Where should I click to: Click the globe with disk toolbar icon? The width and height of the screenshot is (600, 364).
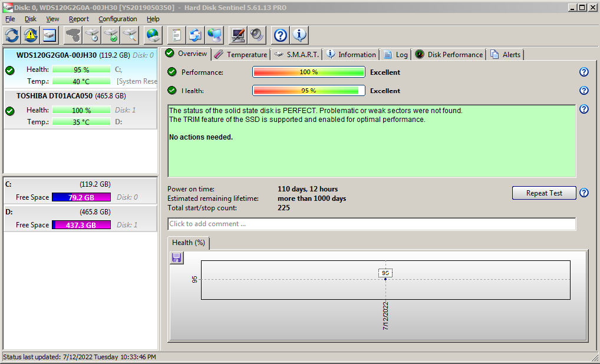click(x=153, y=35)
